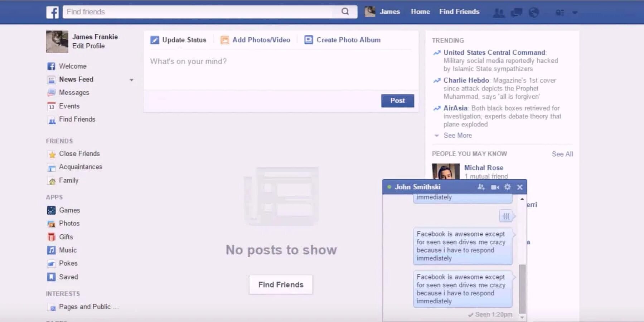Click the Find Friends button under No posts
Screen dimensions: 644x322
coord(281,285)
